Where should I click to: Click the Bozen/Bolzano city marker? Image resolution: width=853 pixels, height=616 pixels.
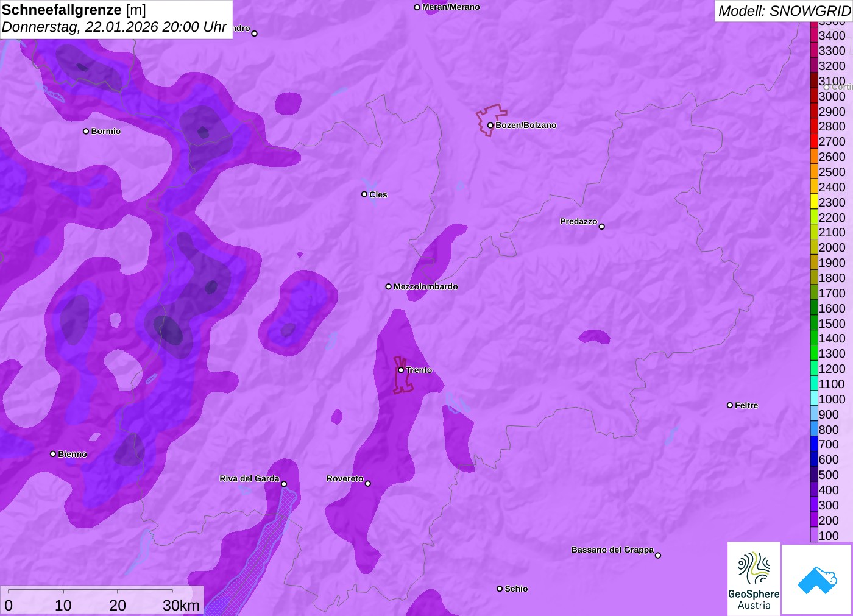pyautogui.click(x=490, y=125)
